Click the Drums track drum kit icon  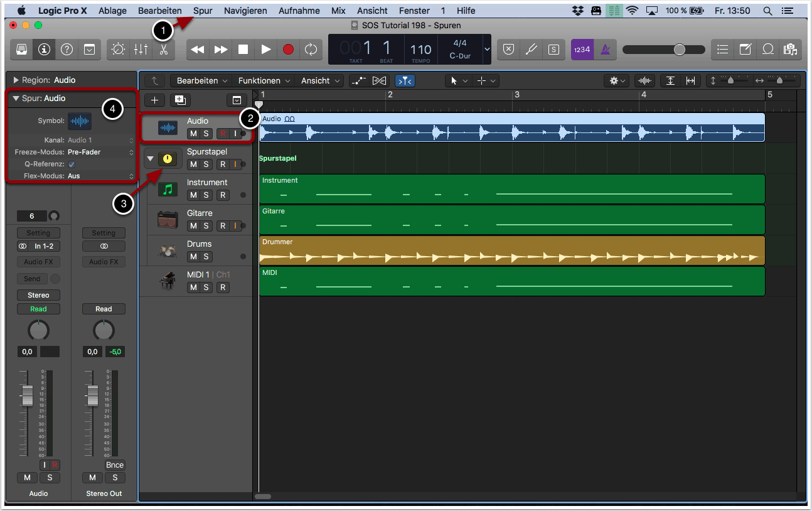pos(168,250)
